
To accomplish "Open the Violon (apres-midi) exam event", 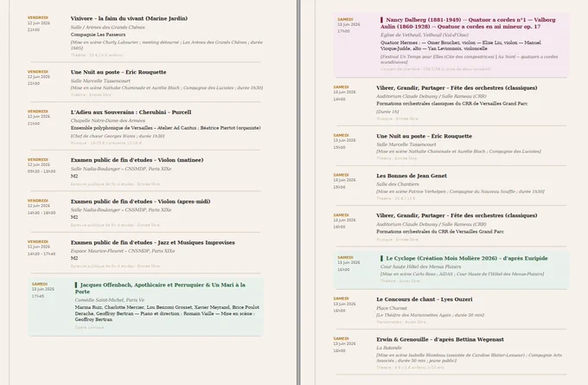I will point(140,202).
